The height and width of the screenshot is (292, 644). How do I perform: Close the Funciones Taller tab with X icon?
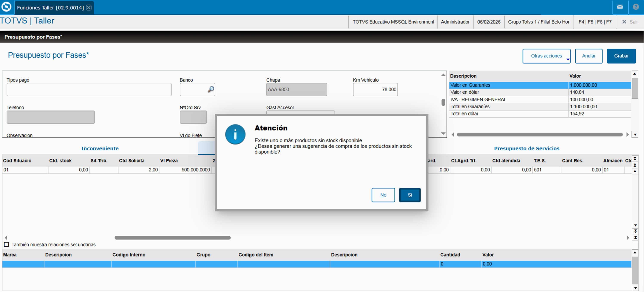click(89, 8)
